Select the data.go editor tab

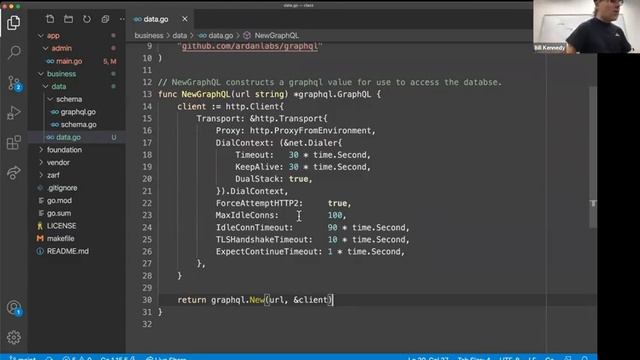click(x=161, y=19)
